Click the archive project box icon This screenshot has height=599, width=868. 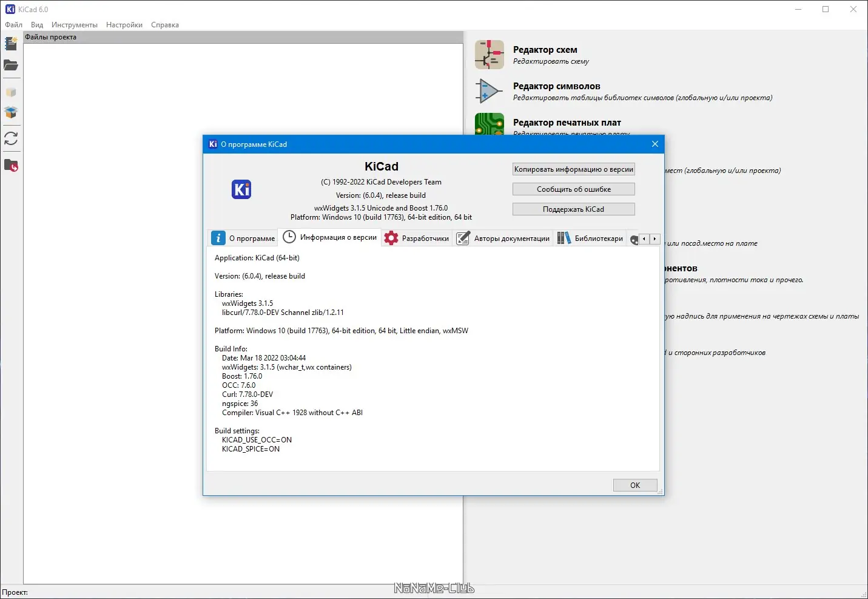point(11,92)
